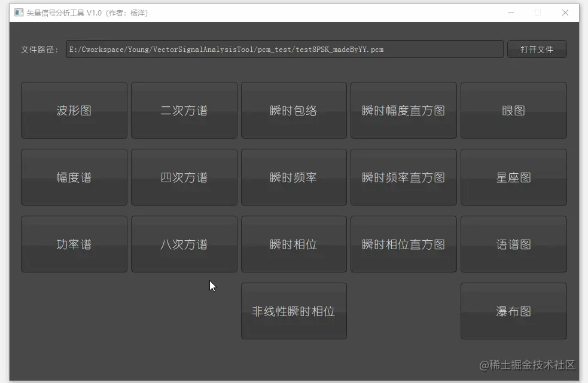Open the 瞬时频率直方图 frequency histogram
588x383 pixels.
[x=404, y=177]
